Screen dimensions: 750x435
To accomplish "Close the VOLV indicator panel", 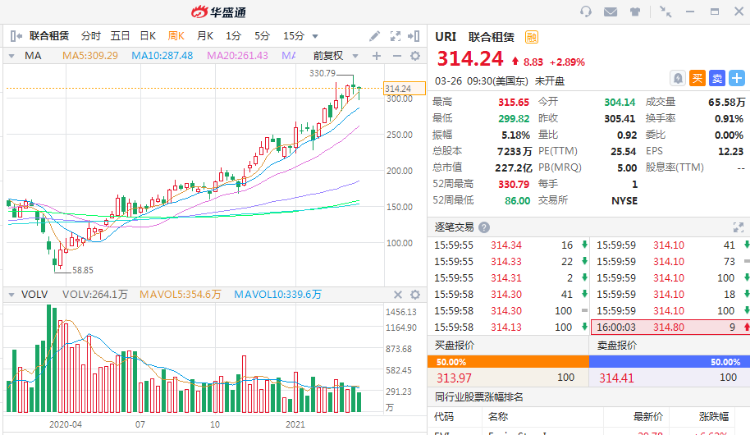I will click(397, 294).
